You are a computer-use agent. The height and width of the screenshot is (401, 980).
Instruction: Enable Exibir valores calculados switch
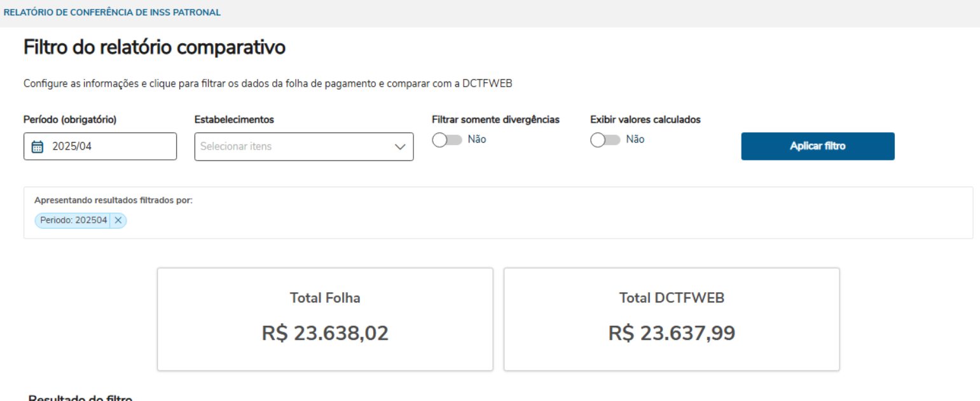tap(605, 140)
